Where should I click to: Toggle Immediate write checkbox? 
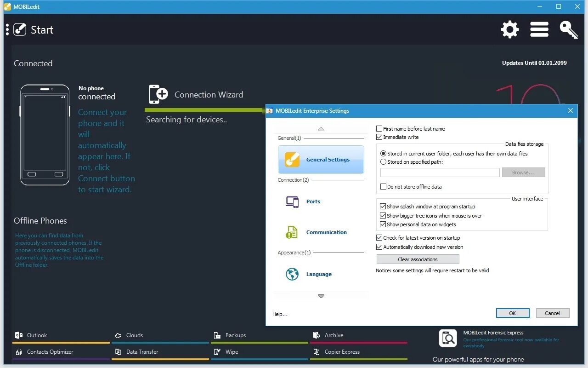pyautogui.click(x=379, y=137)
